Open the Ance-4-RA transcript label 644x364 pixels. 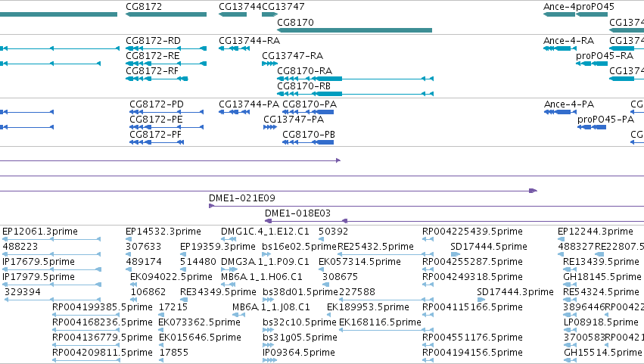click(568, 41)
